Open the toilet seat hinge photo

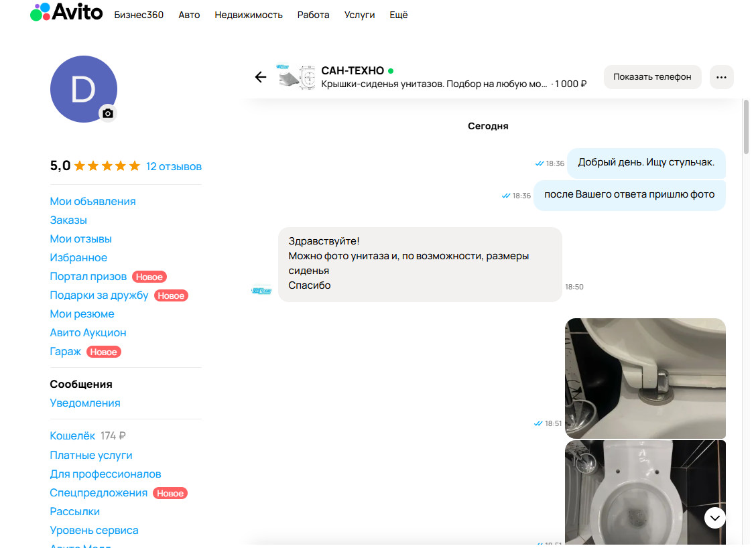point(645,379)
